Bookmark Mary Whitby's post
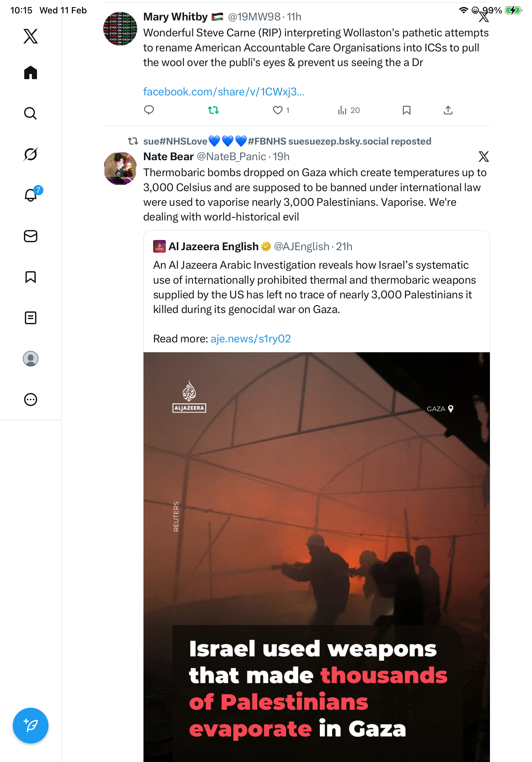Image resolution: width=532 pixels, height=762 pixels. click(x=406, y=110)
